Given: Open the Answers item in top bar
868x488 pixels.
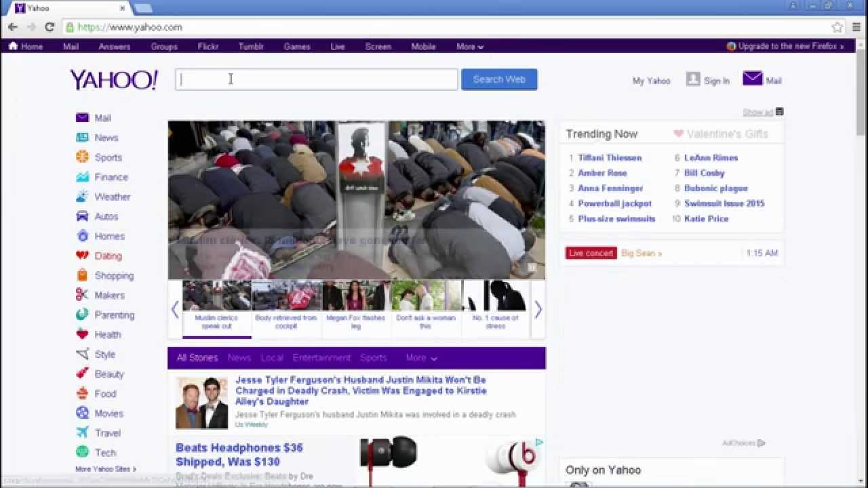Looking at the screenshot, I should [115, 47].
